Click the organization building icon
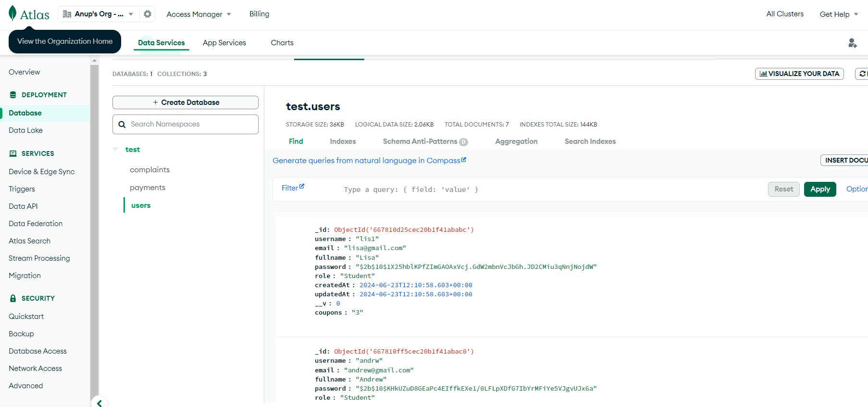Screen dimensions: 868x407 tap(67, 14)
